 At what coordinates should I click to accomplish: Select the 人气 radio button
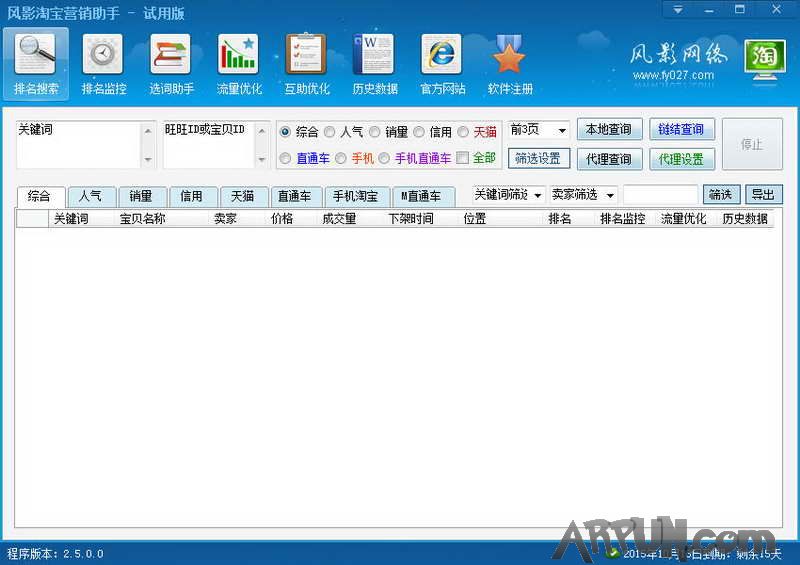(x=330, y=132)
